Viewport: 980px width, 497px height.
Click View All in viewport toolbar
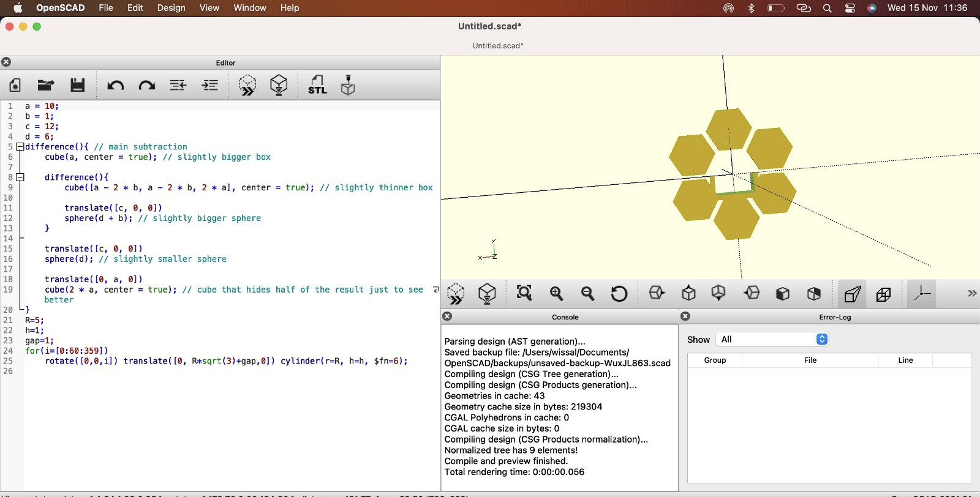524,293
